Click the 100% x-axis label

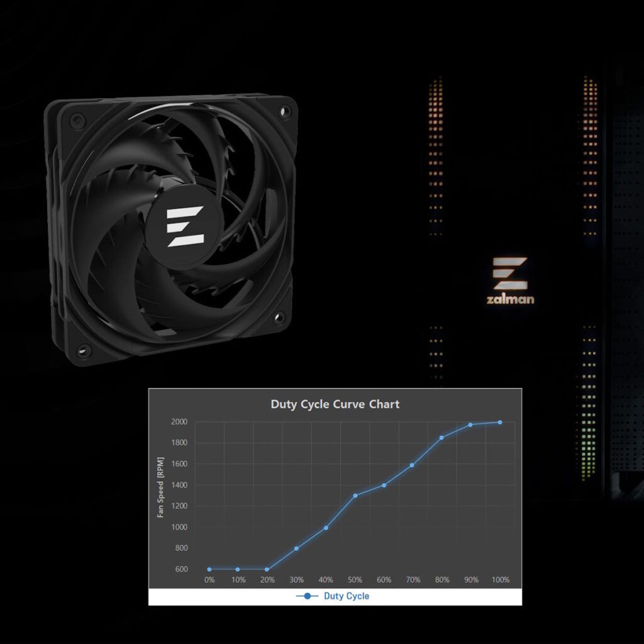[x=501, y=580]
